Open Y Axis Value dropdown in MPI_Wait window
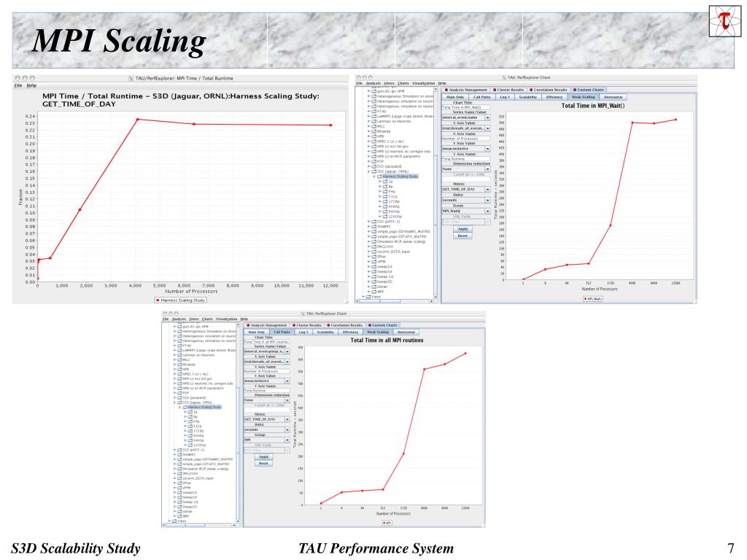The width and height of the screenshot is (747, 560). pos(466,149)
